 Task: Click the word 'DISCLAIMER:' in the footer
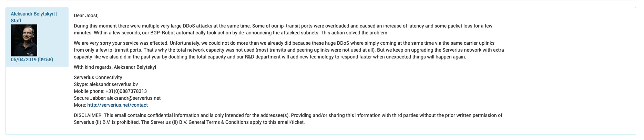[x=88, y=115]
